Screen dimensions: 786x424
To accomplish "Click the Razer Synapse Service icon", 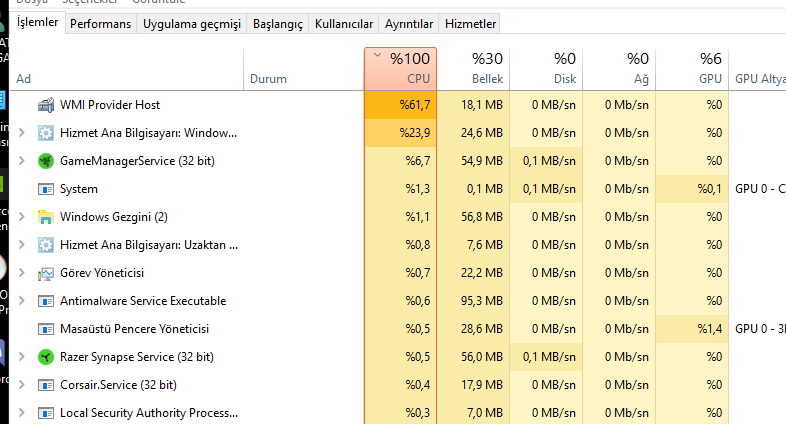I will coord(46,357).
